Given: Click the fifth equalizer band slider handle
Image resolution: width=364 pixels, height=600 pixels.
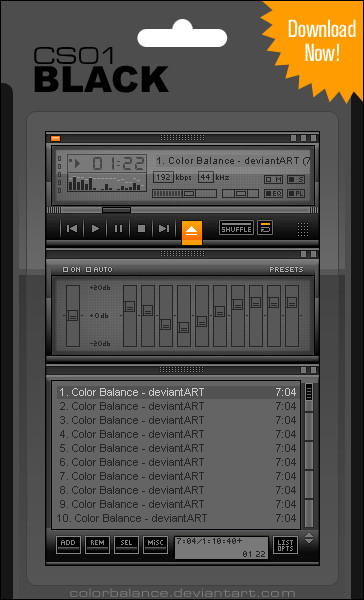Looking at the screenshot, I should pos(202,321).
